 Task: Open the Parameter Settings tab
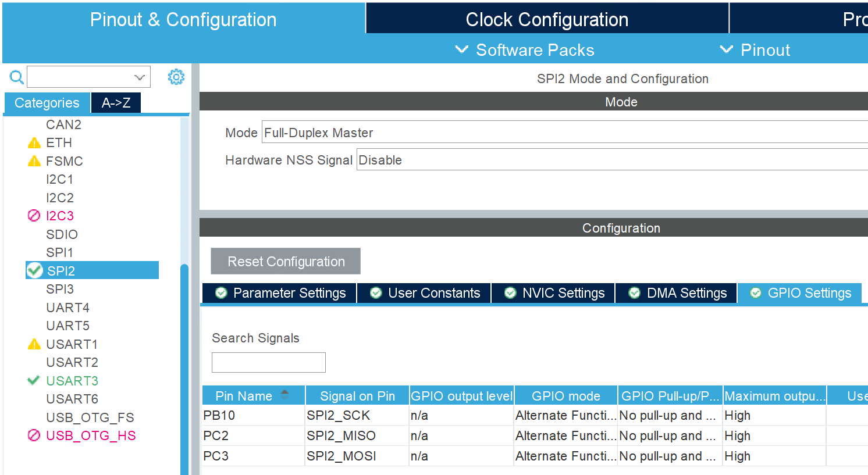[x=280, y=293]
